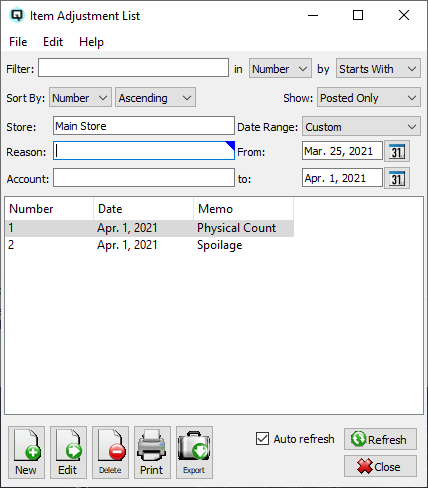Image resolution: width=428 pixels, height=488 pixels.
Task: Click the Memo column header
Action: coord(243,209)
